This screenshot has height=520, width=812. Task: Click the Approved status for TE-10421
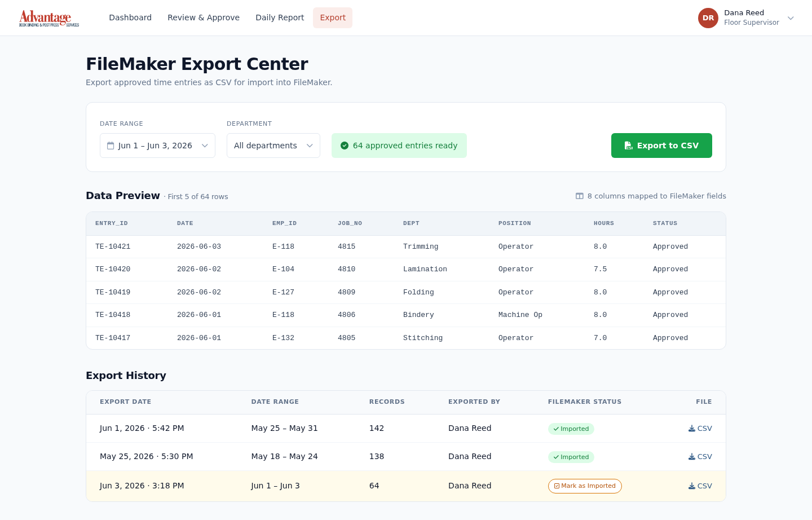[670, 246]
